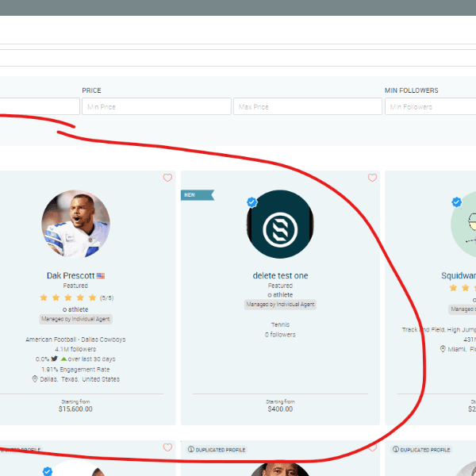476x476 pixels.
Task: Click the location pin beside Dallas, Texas
Action: 35,379
